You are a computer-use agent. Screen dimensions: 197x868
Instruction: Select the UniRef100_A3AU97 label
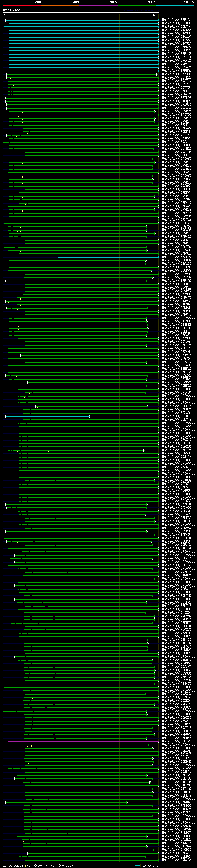click(x=176, y=145)
